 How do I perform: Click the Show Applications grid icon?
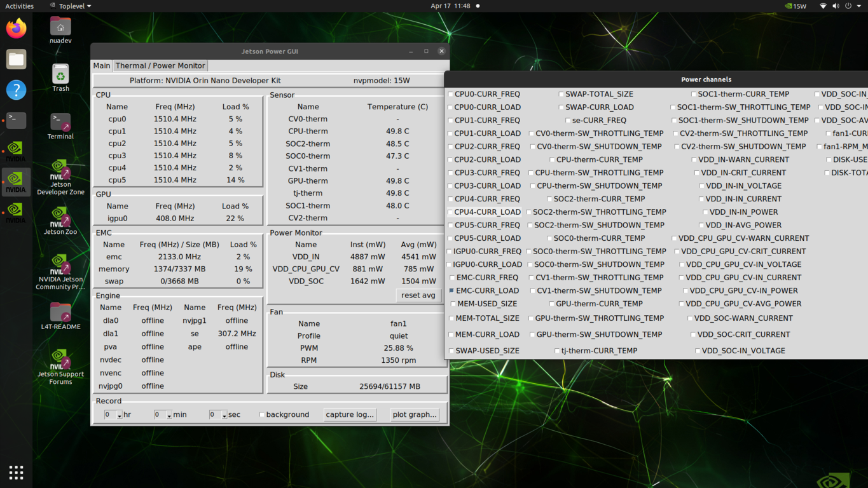click(15, 472)
